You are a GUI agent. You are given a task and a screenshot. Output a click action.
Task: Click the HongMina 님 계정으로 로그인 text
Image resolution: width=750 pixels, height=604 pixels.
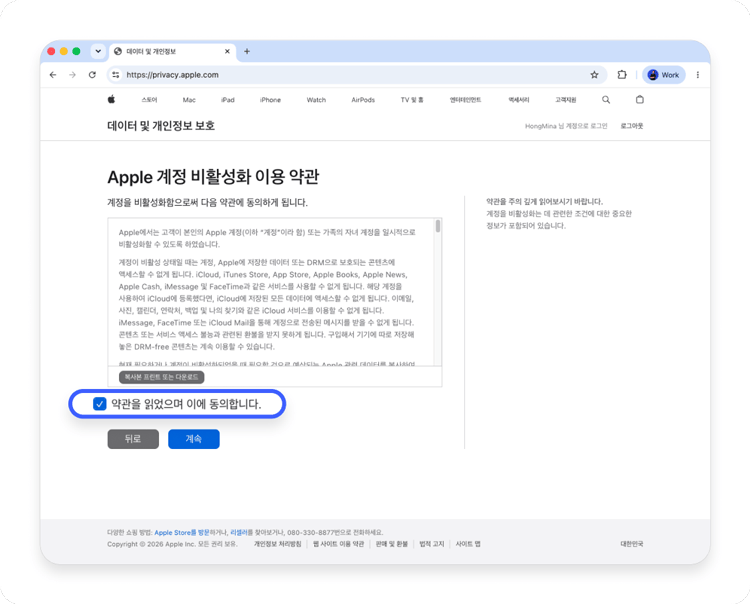(566, 126)
